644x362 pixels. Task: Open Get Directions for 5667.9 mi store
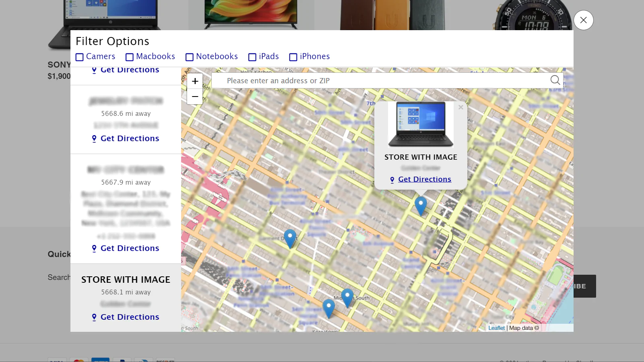[x=130, y=248]
